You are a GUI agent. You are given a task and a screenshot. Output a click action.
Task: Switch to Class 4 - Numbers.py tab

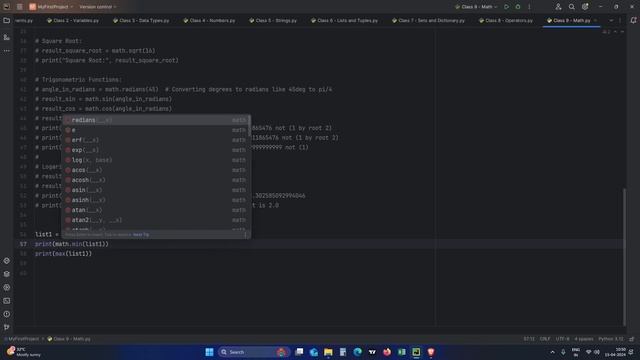209,20
